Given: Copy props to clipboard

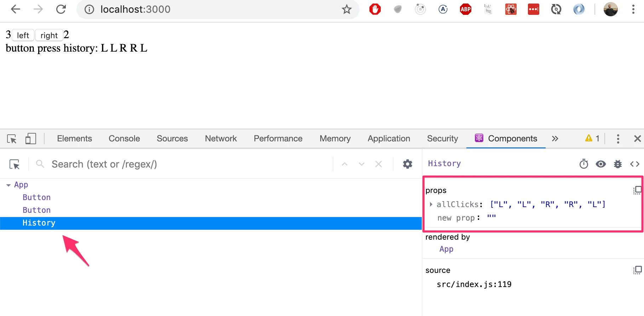Looking at the screenshot, I should (x=637, y=191).
